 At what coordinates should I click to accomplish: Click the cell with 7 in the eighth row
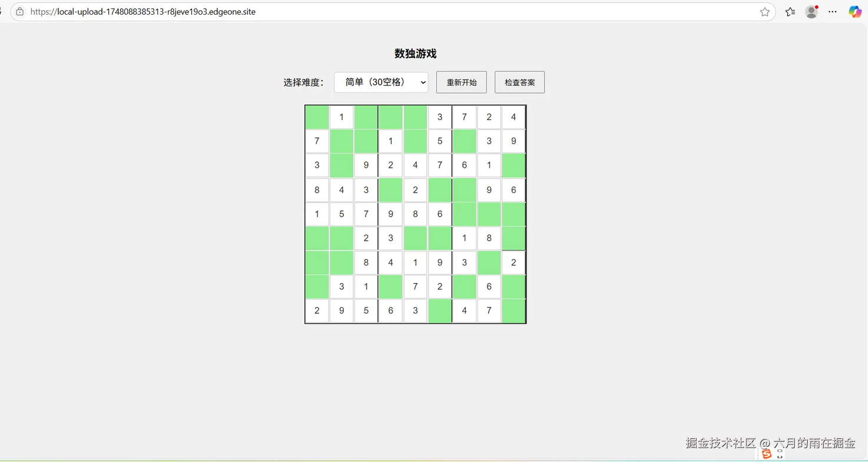point(415,287)
